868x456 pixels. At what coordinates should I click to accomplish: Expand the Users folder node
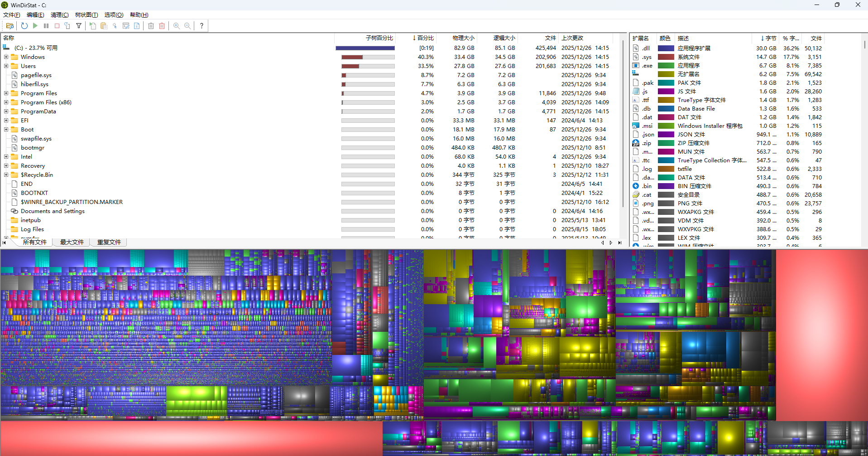click(6, 66)
